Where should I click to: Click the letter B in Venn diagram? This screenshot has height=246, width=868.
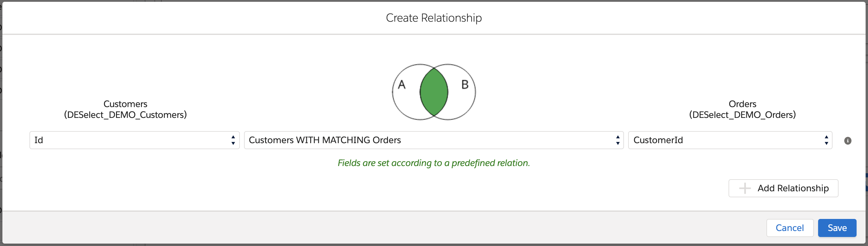click(465, 85)
